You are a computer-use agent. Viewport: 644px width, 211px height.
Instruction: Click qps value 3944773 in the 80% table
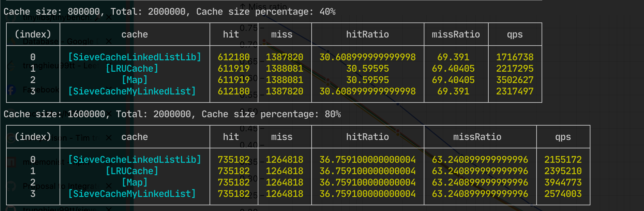coord(563,183)
